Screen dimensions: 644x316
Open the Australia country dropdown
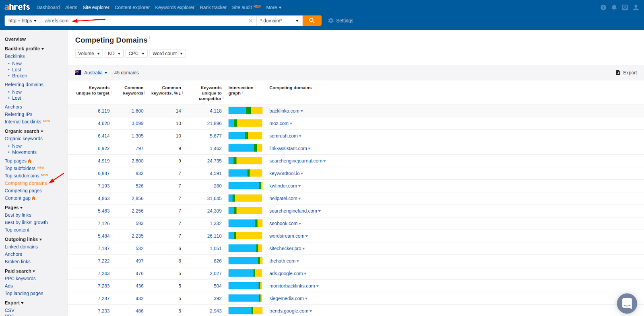point(96,73)
